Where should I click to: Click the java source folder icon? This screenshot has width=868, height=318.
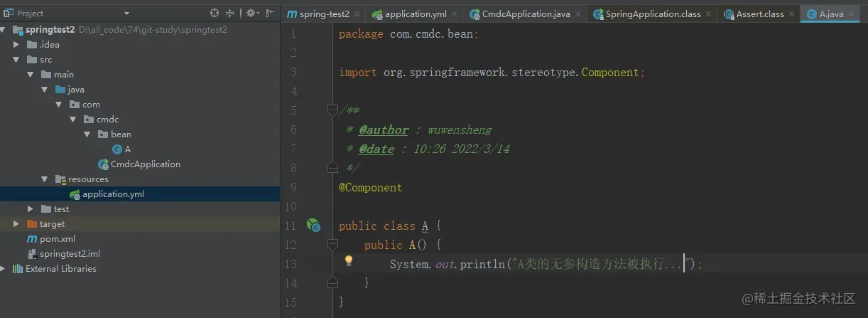coord(60,90)
